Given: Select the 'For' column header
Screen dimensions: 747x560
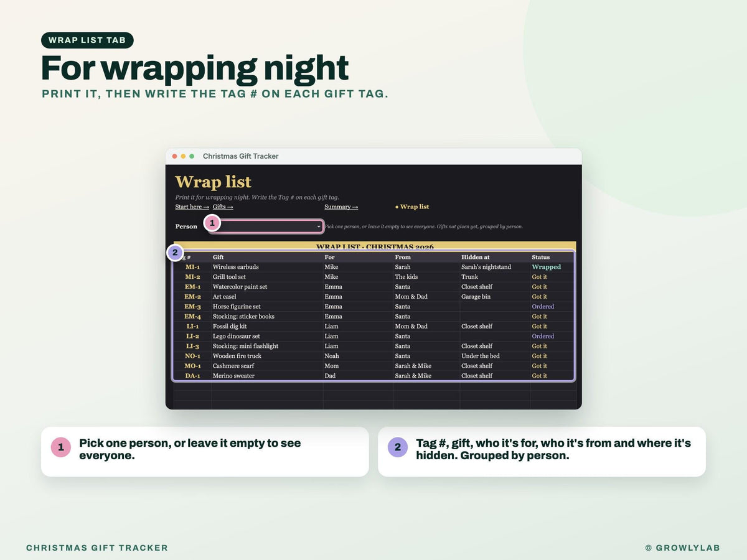Looking at the screenshot, I should (x=329, y=257).
